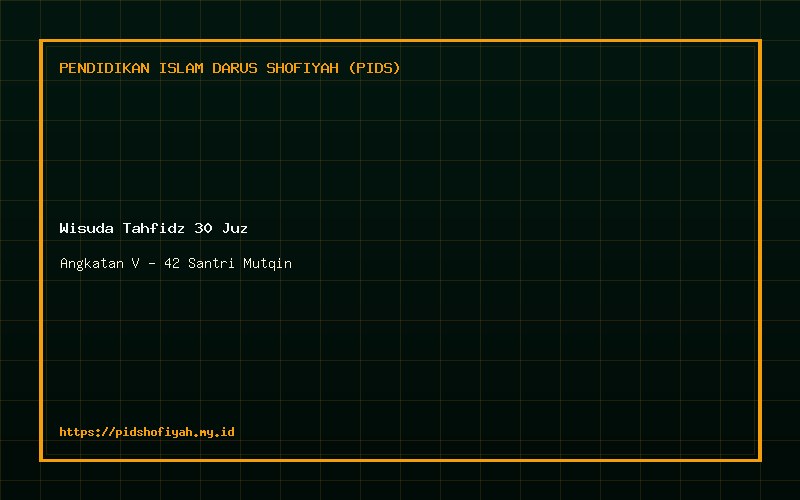Click the "https://" prefix of the URL
The width and height of the screenshot is (800, 500).
(x=87, y=432)
